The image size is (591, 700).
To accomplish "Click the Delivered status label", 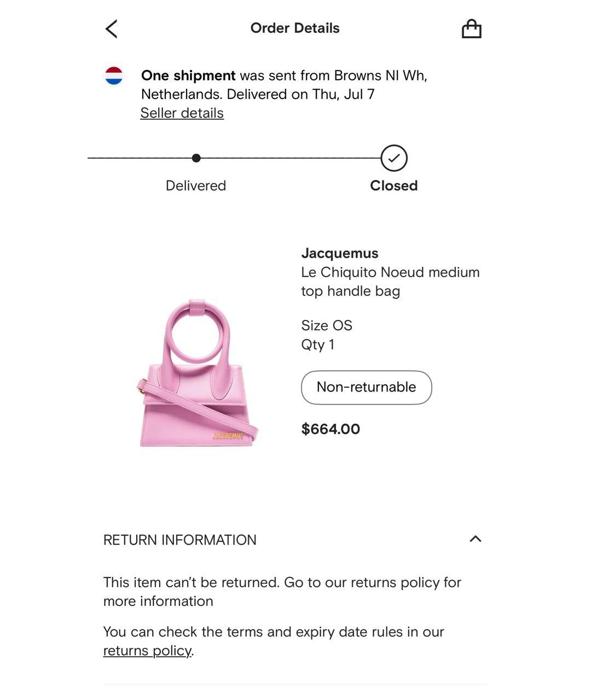I will pyautogui.click(x=196, y=186).
